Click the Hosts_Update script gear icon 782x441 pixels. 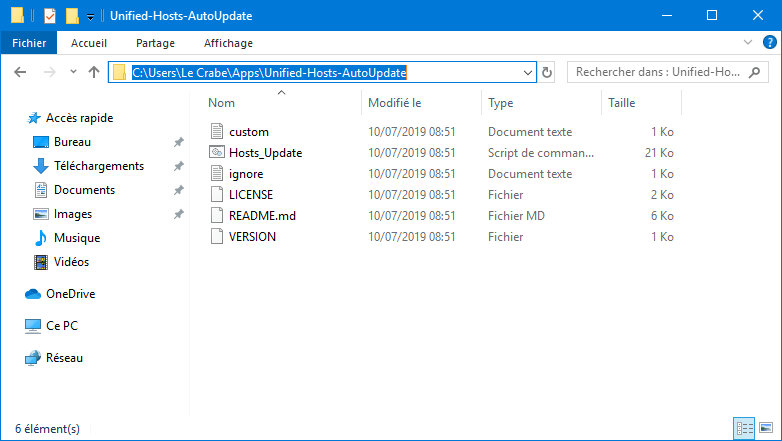click(217, 152)
